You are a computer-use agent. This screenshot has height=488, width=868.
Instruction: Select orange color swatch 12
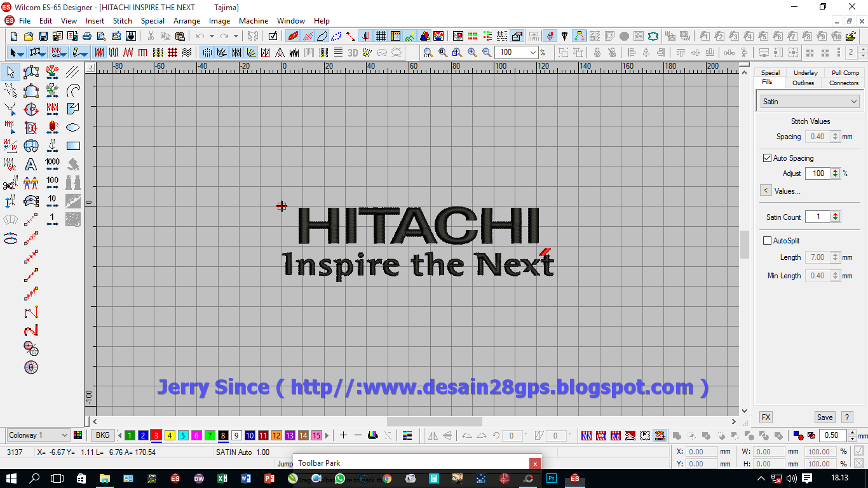coord(276,435)
